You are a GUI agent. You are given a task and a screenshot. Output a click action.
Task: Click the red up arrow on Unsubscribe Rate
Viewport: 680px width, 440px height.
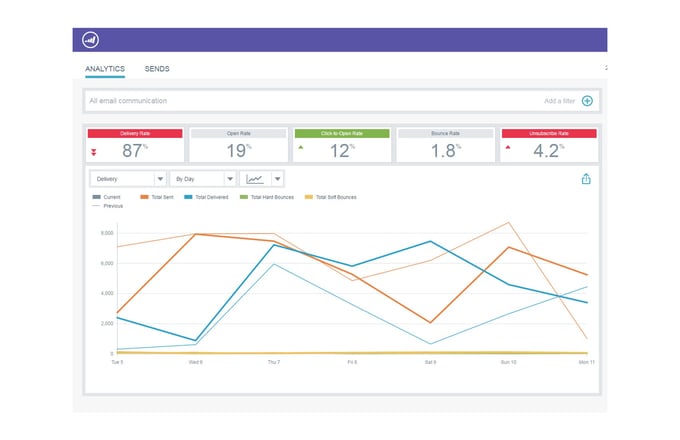508,147
